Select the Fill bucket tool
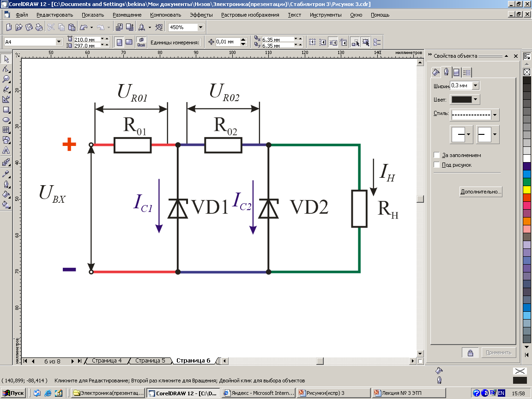Image resolution: width=532 pixels, height=399 pixels. 6,194
